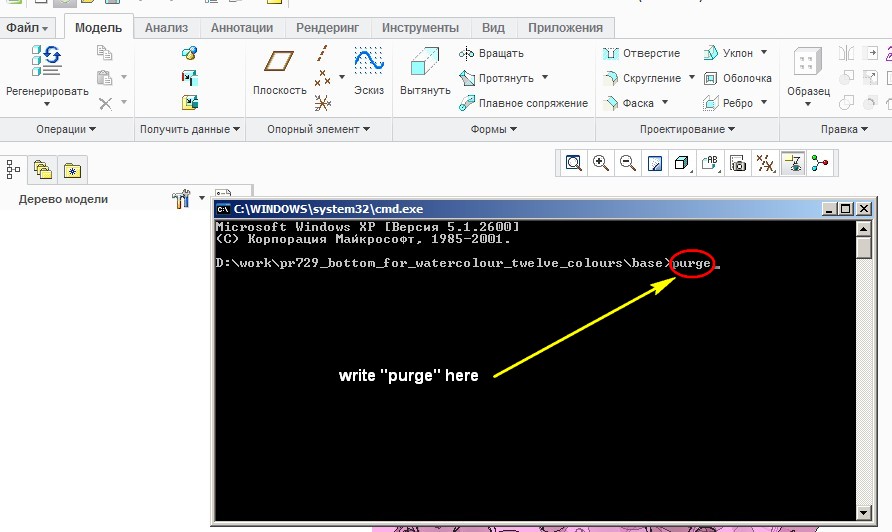Expand the Регенерировать dropdown arrow
The image size is (892, 532).
pos(47,104)
